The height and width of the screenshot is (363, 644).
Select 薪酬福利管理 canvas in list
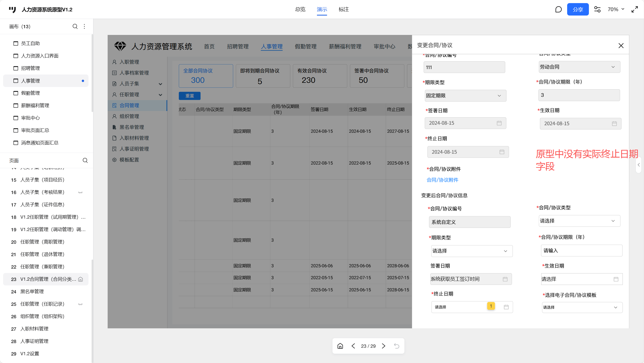point(35,105)
